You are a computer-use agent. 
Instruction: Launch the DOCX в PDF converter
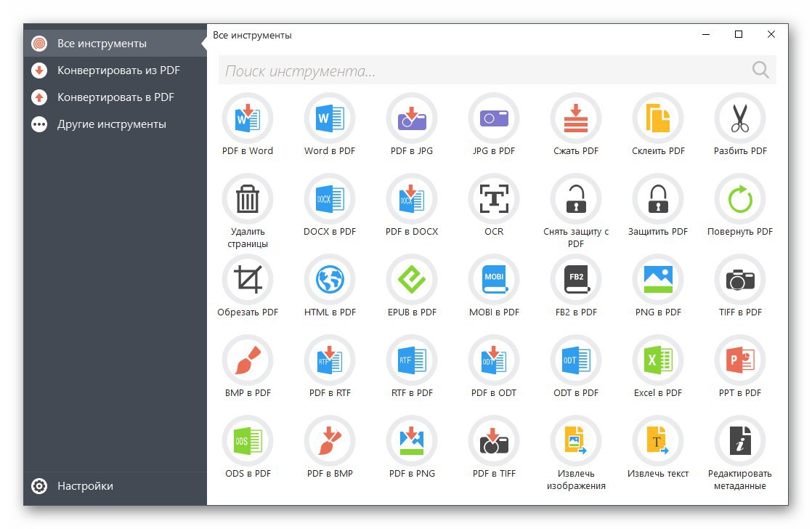[x=330, y=200]
